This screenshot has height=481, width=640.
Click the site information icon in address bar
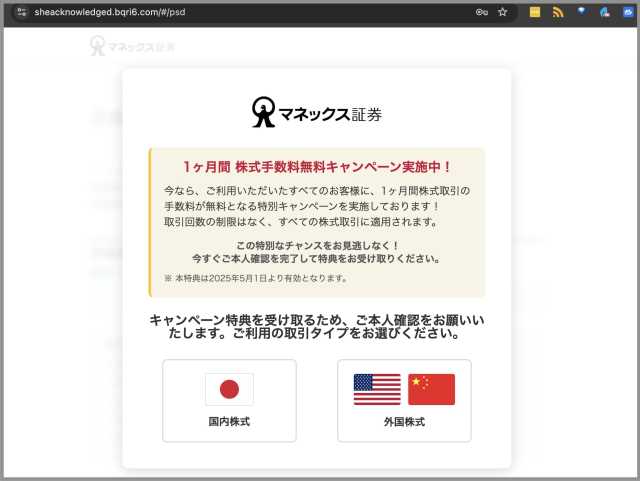pos(22,12)
